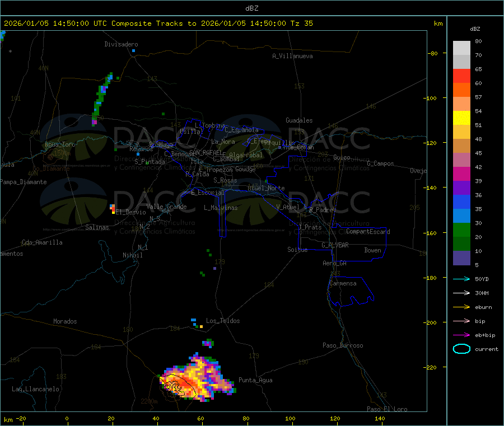Click the 42 dBZ magenta color swatch
This screenshot has height=426, width=504.
[461, 174]
